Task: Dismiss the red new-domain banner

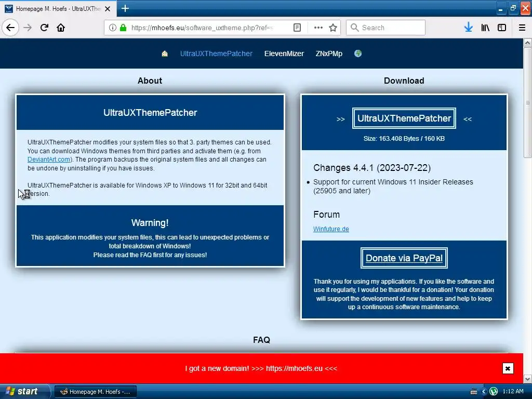Action: (508, 368)
